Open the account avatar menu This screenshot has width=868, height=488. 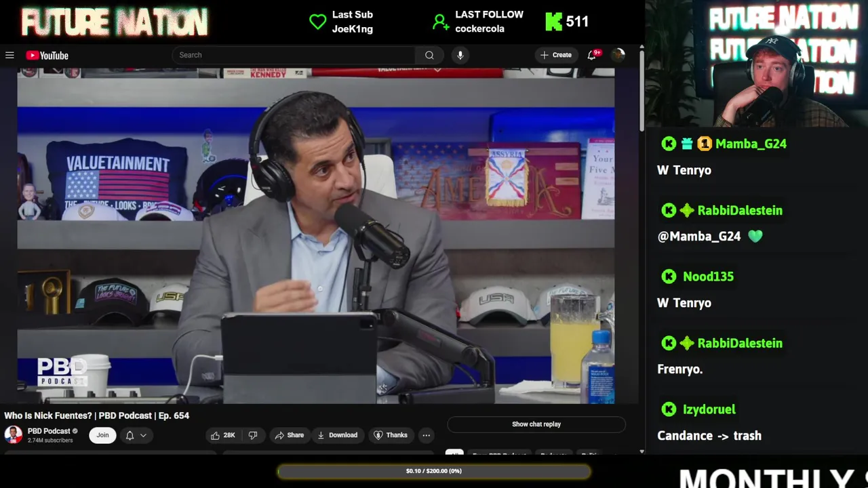pyautogui.click(x=618, y=55)
